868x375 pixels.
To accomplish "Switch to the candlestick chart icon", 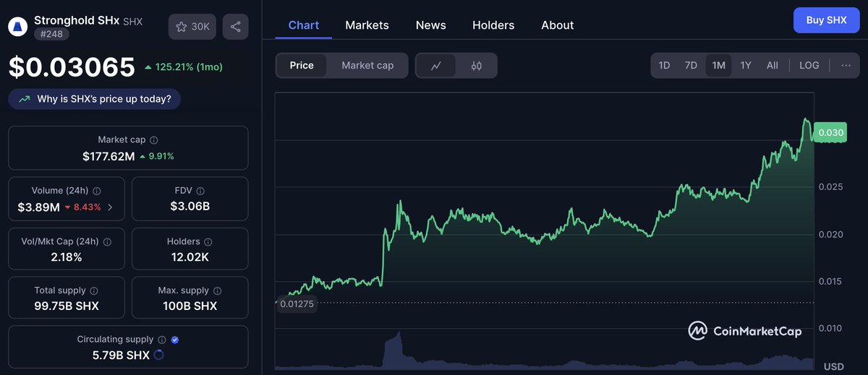I will (x=476, y=66).
